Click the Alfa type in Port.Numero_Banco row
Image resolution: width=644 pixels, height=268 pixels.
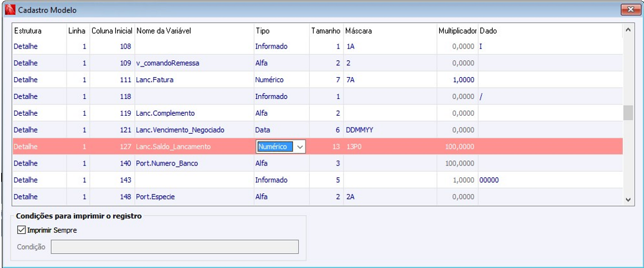pyautogui.click(x=281, y=164)
